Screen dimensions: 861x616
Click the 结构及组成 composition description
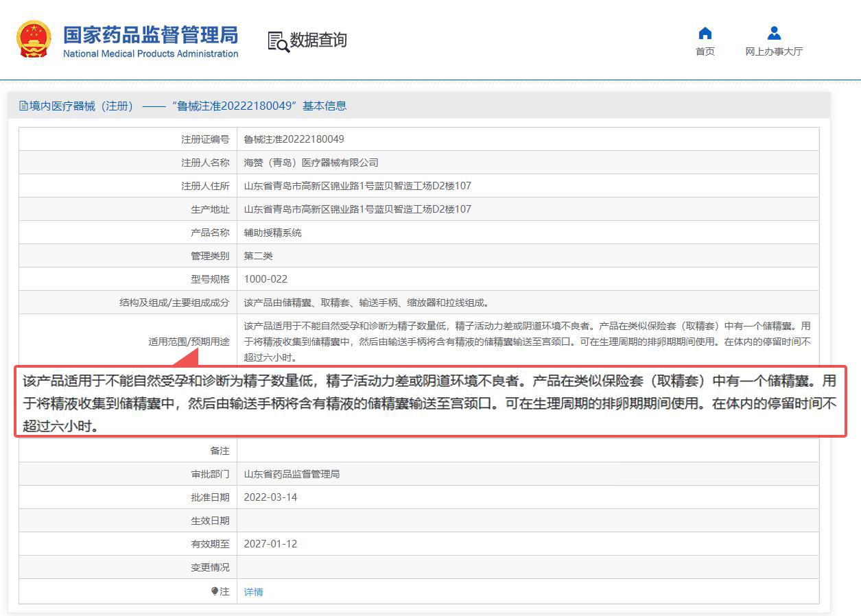point(366,303)
